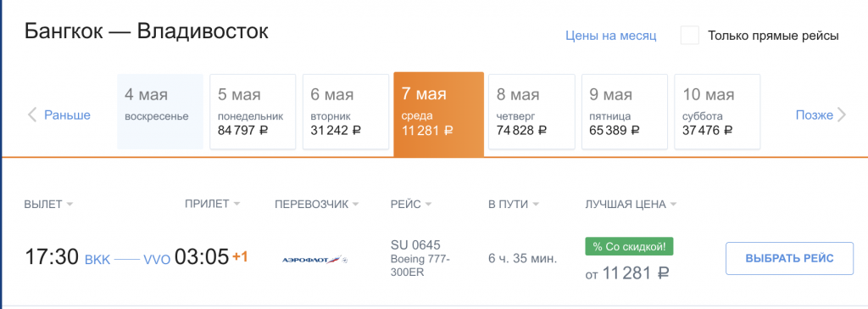Switch to the 10 мая суббота tab
This screenshot has height=309, width=868.
[717, 111]
